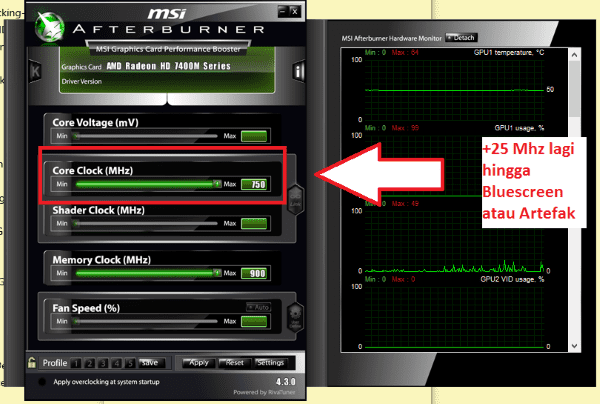Viewport: 600px width, 404px height.
Task: Close the Afterburner window
Action: coord(295,11)
